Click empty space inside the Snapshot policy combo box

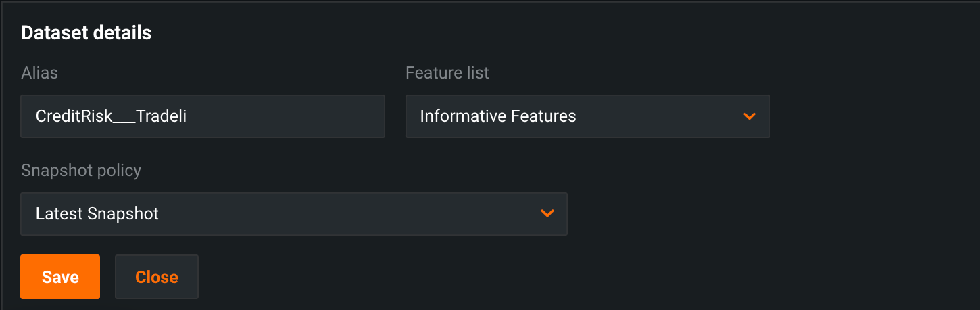pyautogui.click(x=351, y=214)
